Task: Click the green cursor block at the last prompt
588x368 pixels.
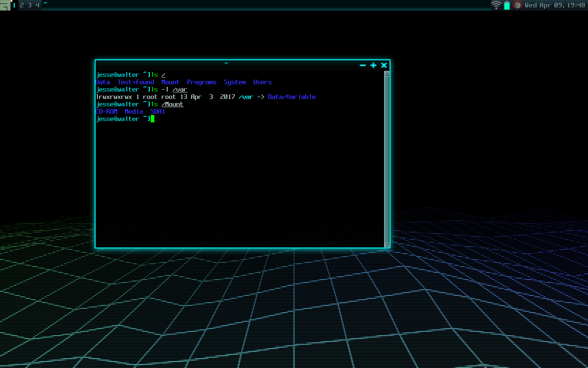Action: pos(153,119)
